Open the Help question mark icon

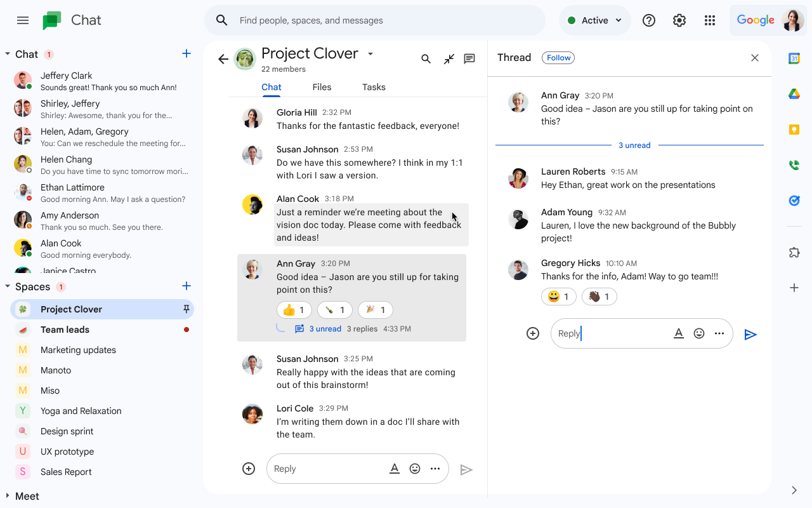[x=649, y=20]
